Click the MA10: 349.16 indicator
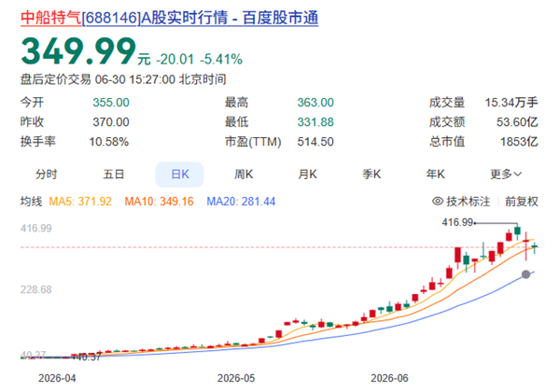This screenshot has height=392, width=560. pyautogui.click(x=159, y=202)
